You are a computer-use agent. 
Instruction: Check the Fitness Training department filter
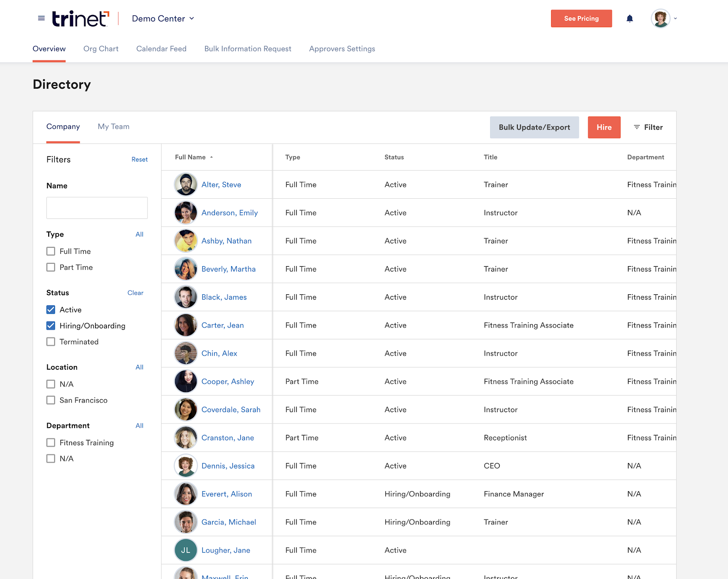pyautogui.click(x=51, y=443)
